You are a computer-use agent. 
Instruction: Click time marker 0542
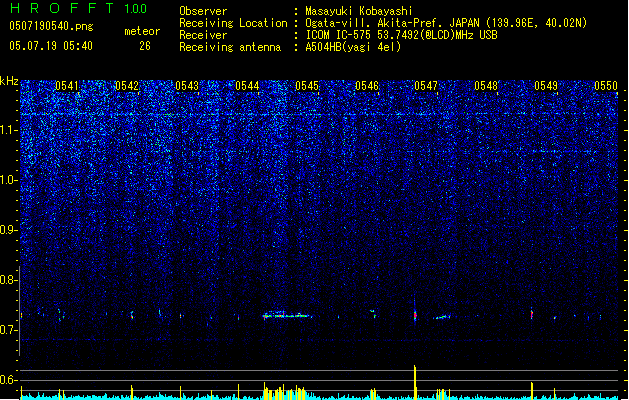(x=127, y=86)
